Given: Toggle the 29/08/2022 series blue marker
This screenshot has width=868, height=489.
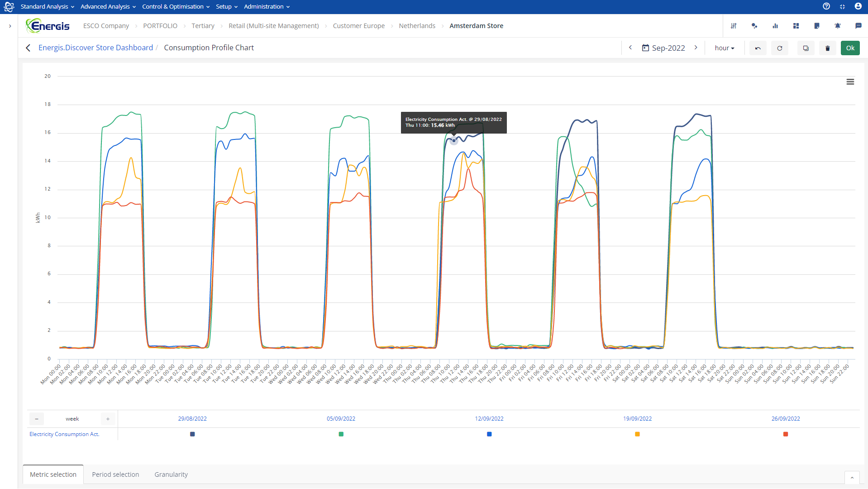Looking at the screenshot, I should pyautogui.click(x=192, y=434).
